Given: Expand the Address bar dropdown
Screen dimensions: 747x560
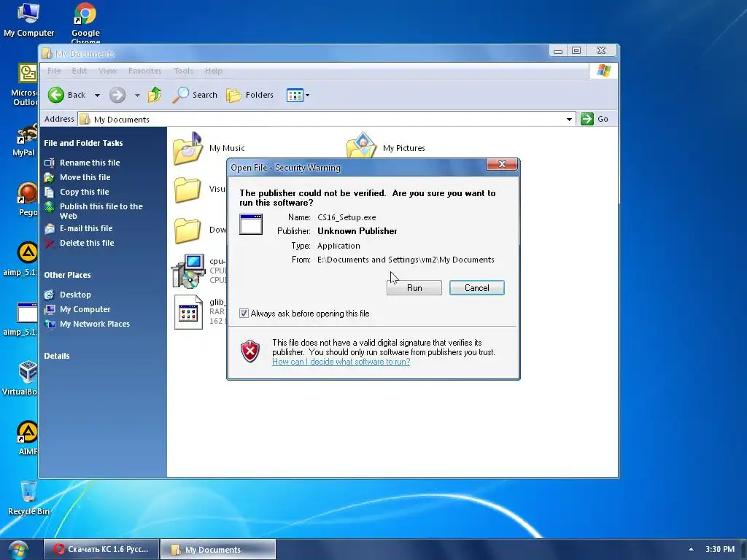Looking at the screenshot, I should coord(569,119).
